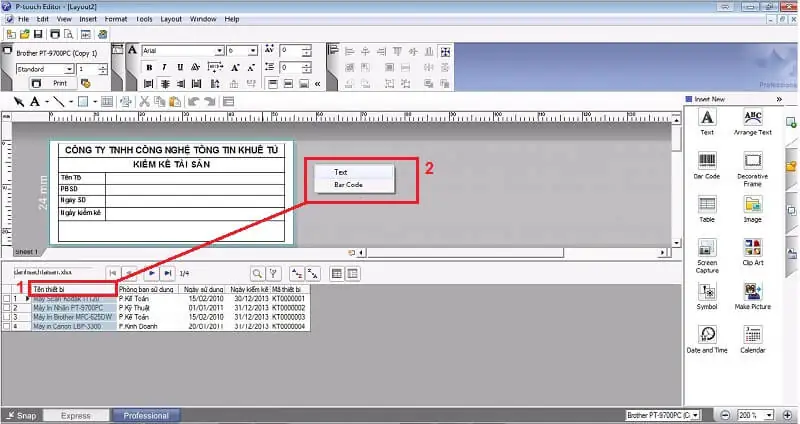
Task: Click the Paste clipboard icon
Action: [x=175, y=102]
